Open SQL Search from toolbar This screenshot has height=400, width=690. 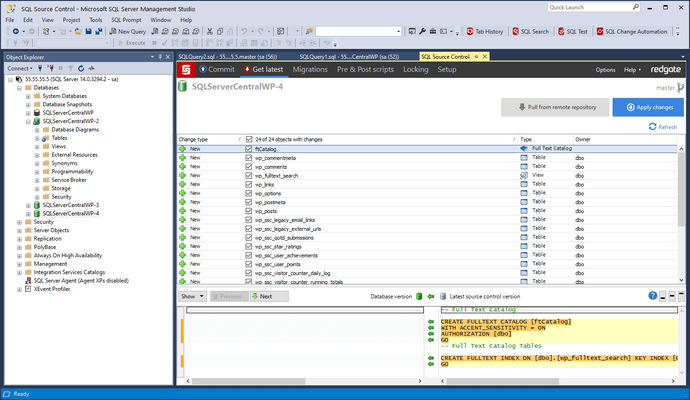click(531, 31)
